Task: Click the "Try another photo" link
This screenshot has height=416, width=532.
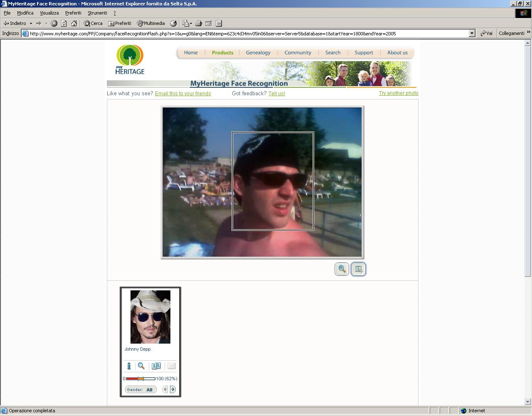Action: click(x=398, y=93)
